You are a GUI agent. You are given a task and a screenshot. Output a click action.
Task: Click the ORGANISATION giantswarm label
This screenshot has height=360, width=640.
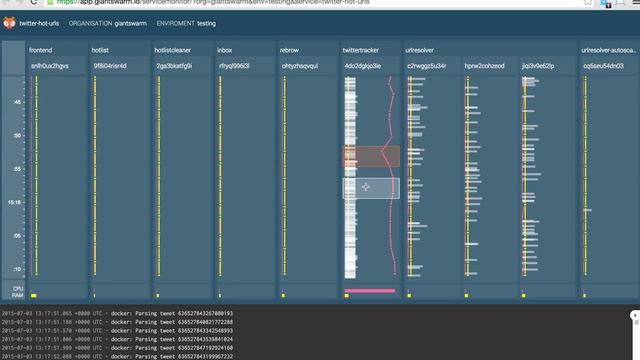108,24
